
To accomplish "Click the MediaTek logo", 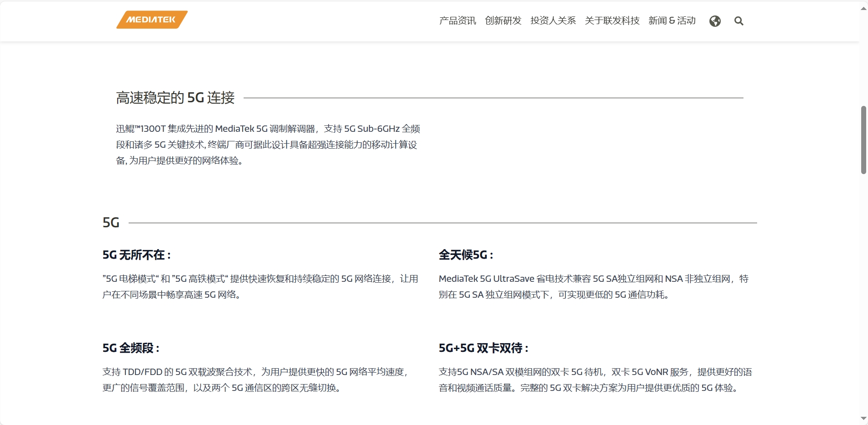I will 152,20.
